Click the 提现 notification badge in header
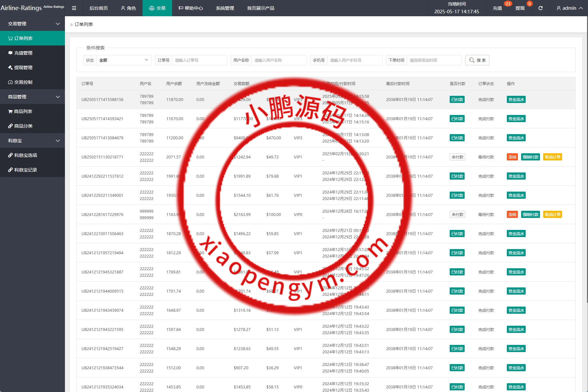The width and height of the screenshot is (588, 392). pos(530,4)
